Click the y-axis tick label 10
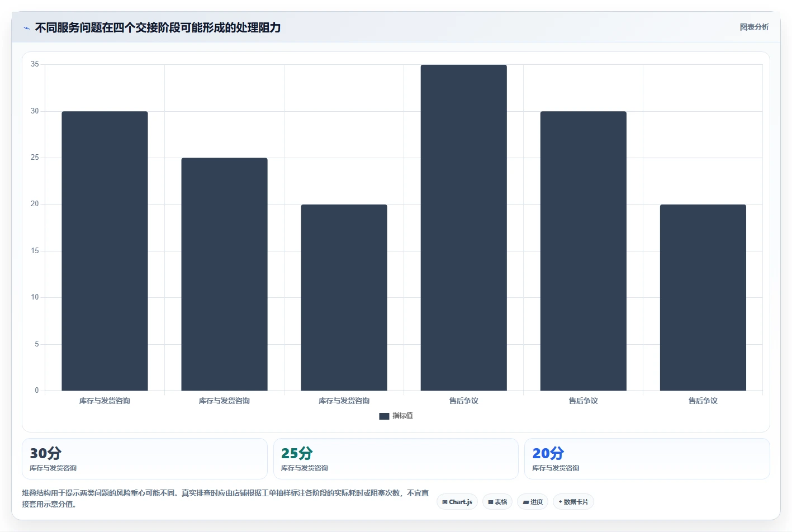This screenshot has width=792, height=532. 35,297
